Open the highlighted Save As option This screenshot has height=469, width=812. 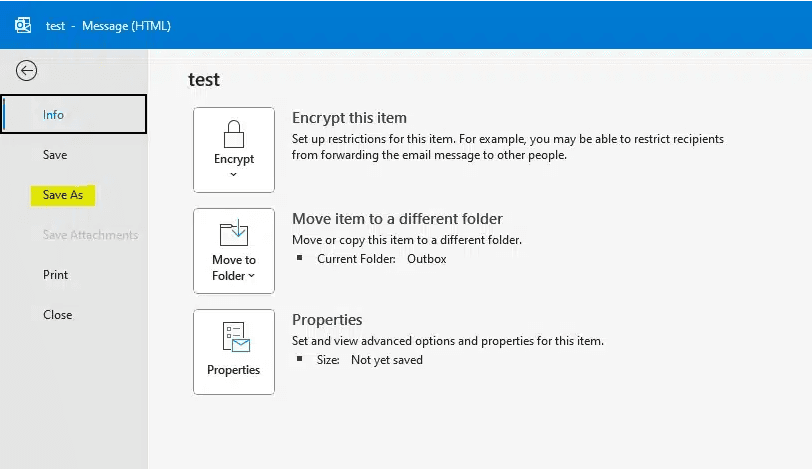63,195
